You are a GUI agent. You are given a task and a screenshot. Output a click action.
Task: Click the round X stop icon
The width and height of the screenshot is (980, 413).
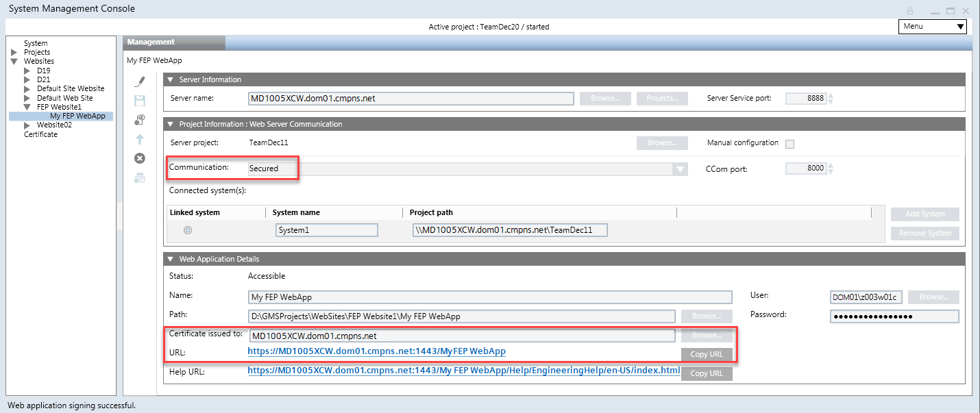coord(139,158)
